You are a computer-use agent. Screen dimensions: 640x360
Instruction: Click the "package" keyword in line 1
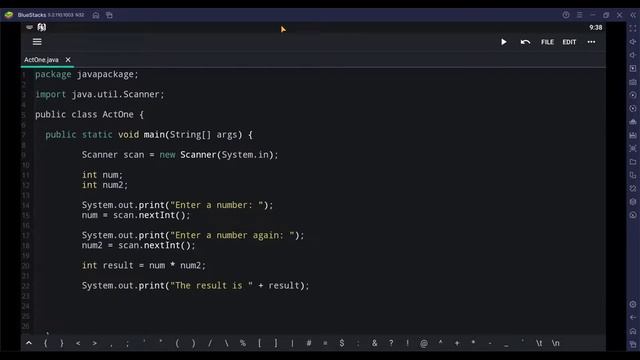pos(53,74)
